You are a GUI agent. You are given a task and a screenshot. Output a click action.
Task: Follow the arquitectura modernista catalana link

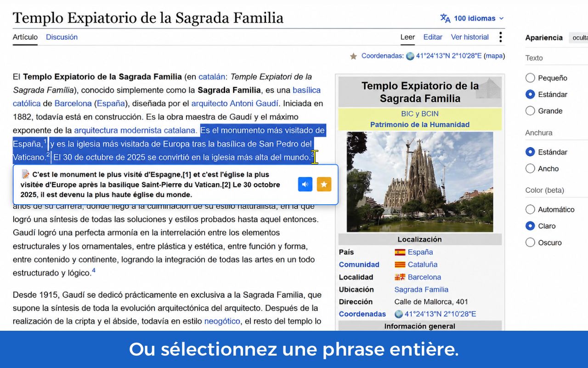tap(136, 130)
